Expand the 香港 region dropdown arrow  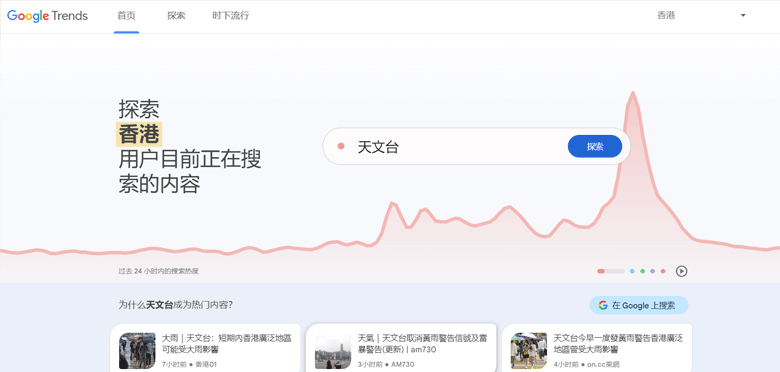point(743,15)
